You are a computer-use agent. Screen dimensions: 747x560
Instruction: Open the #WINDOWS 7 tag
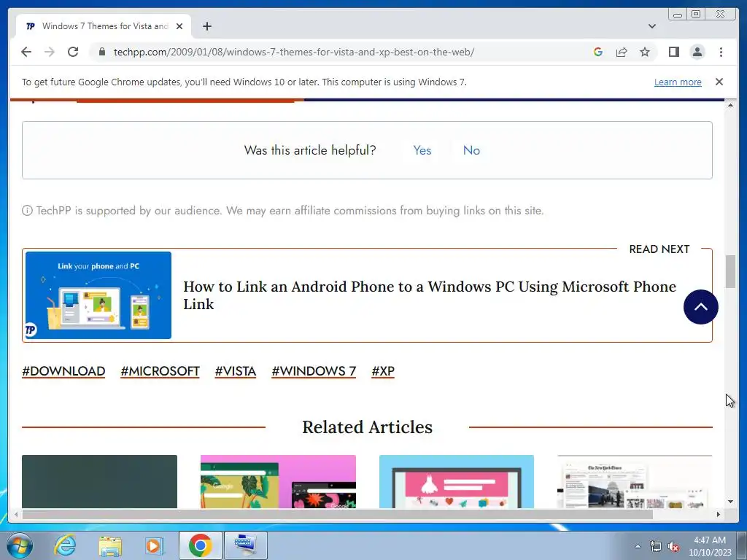[x=314, y=371]
